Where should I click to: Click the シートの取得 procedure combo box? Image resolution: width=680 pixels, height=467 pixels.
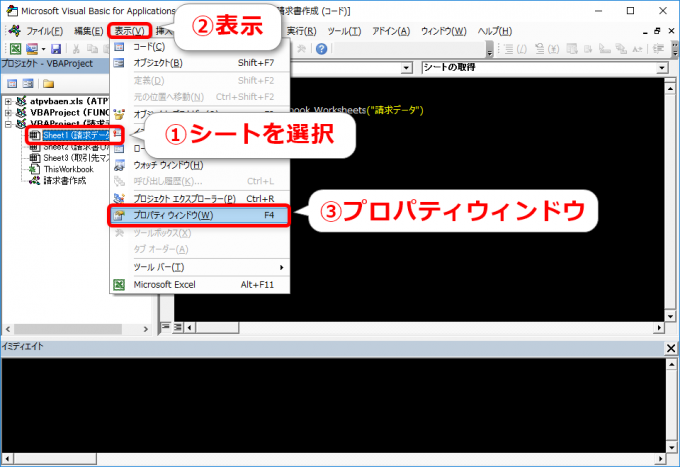tap(544, 68)
